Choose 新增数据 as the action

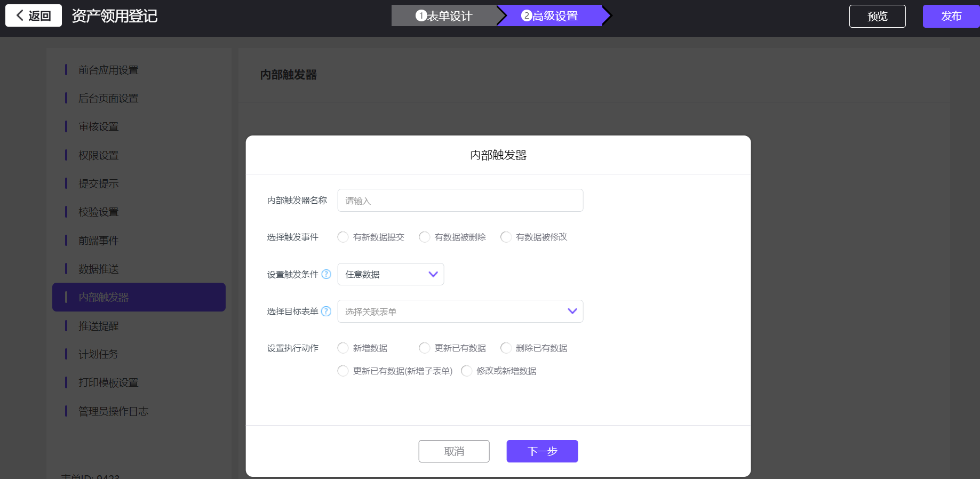point(343,348)
